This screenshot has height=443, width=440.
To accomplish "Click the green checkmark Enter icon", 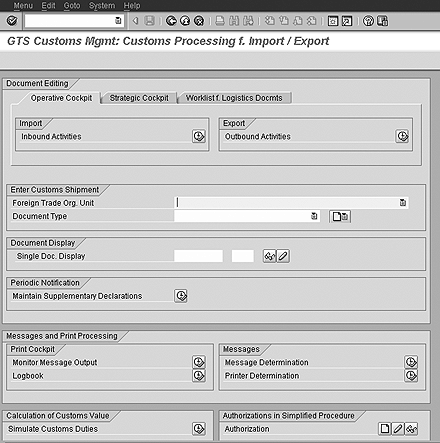I will [12, 21].
